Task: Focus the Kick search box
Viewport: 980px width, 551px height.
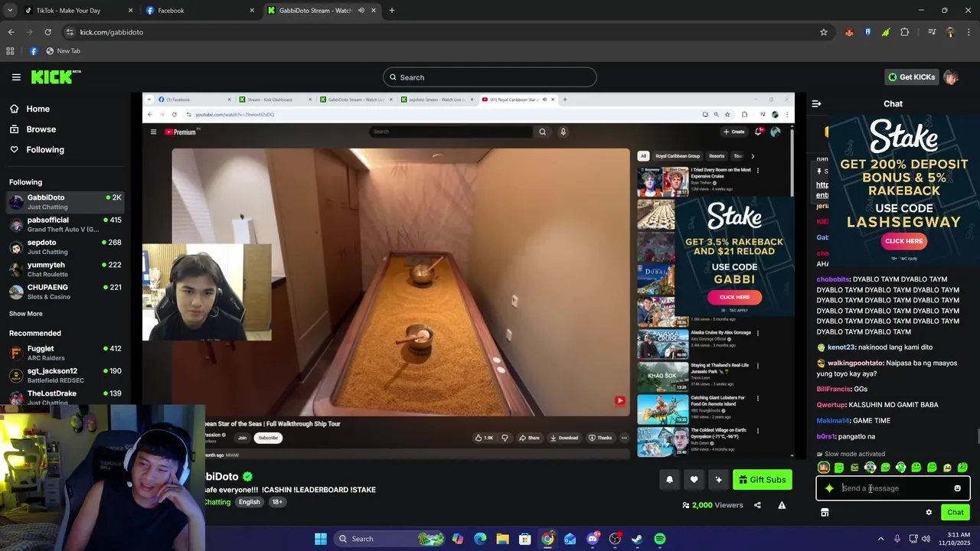Action: pyautogui.click(x=490, y=77)
